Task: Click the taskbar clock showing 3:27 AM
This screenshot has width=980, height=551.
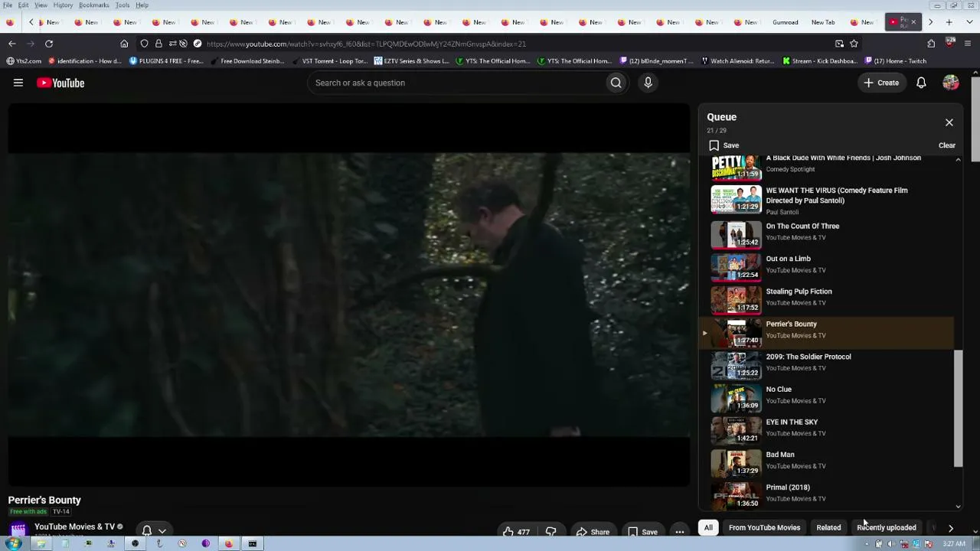Action: tap(953, 544)
